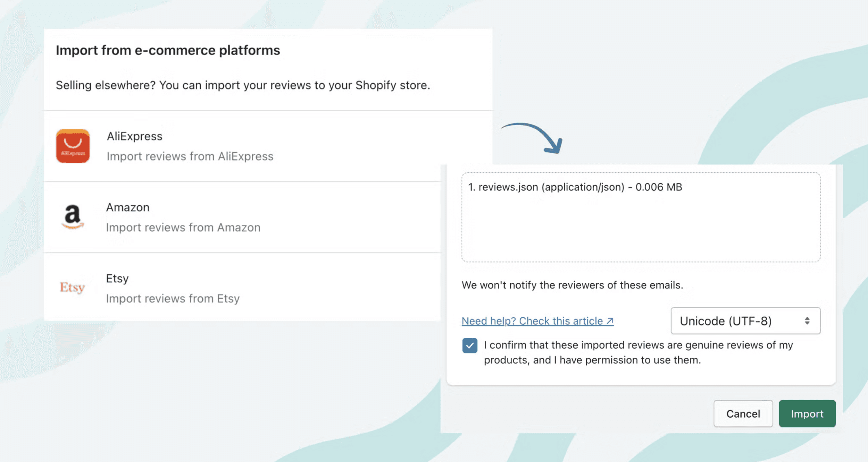
Task: Click the Etsy logo icon
Action: (x=73, y=288)
